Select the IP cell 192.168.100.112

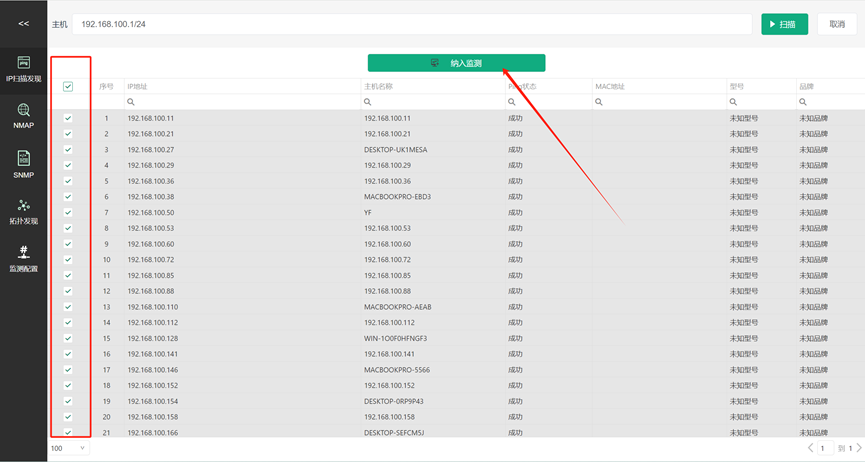point(152,322)
